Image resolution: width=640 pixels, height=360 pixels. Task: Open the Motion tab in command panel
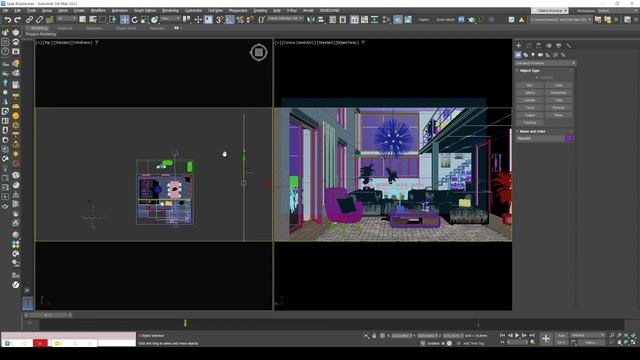(549, 45)
